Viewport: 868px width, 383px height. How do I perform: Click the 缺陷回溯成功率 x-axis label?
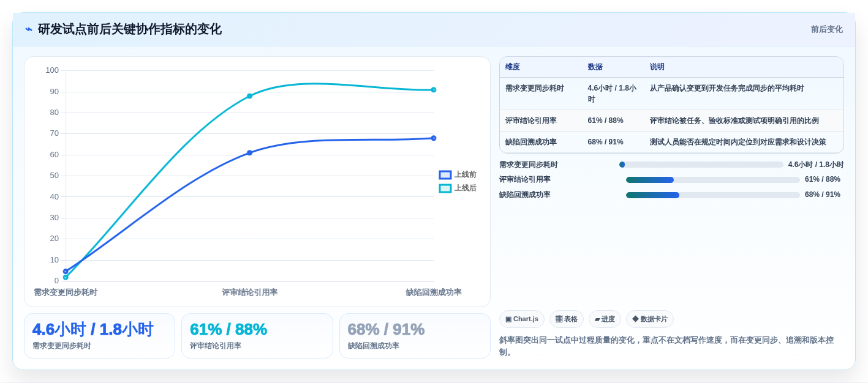[x=434, y=292]
